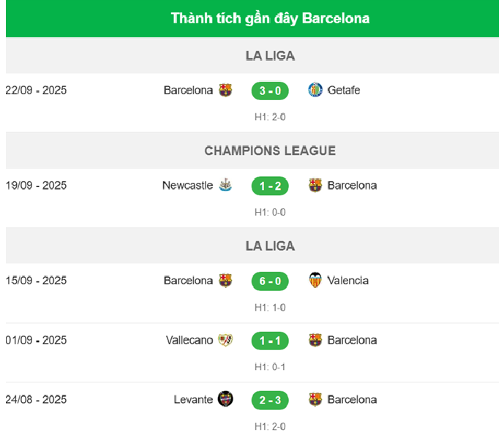Click Barcelona crest in the Newcastle match
Screen dimensions: 504x443
click(x=315, y=186)
